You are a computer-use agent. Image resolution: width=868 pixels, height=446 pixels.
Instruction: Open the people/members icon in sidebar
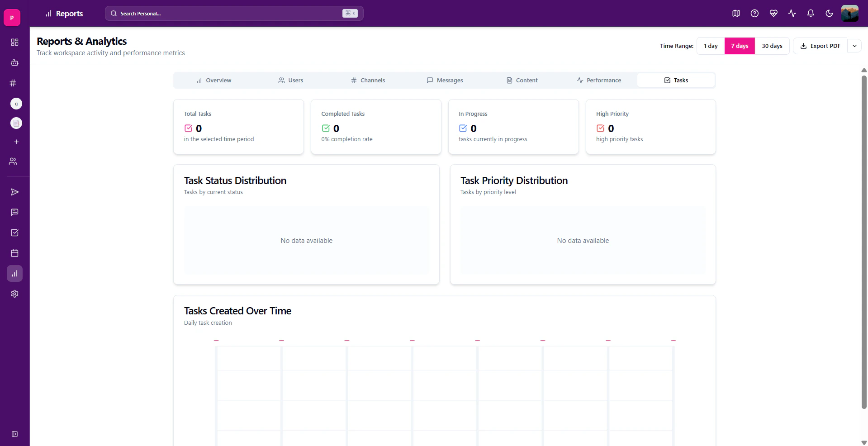(13, 161)
